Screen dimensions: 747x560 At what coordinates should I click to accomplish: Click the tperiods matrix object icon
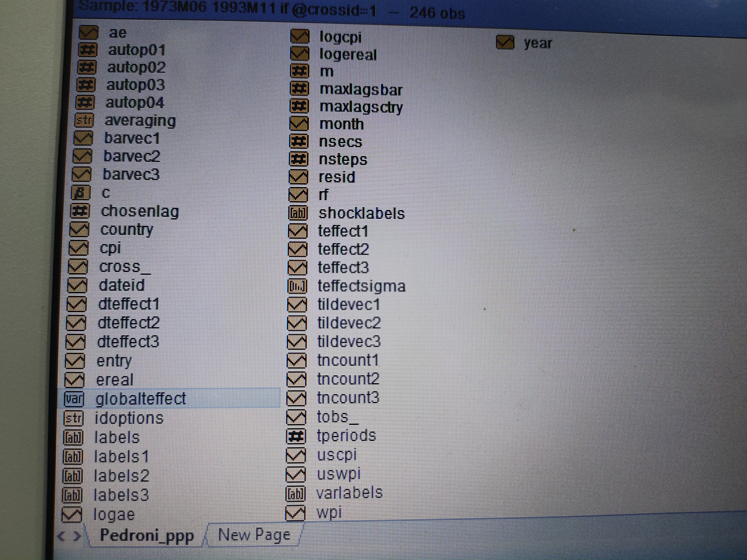tap(296, 436)
